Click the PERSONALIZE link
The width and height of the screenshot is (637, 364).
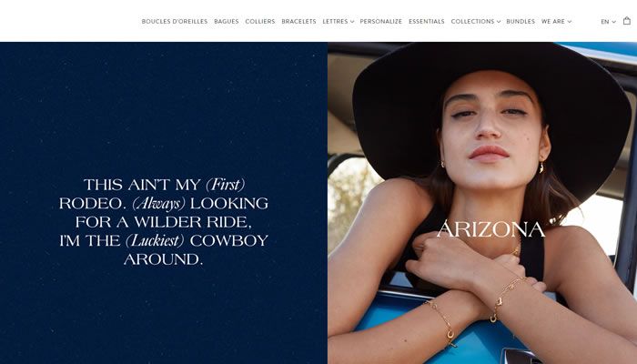(380, 22)
